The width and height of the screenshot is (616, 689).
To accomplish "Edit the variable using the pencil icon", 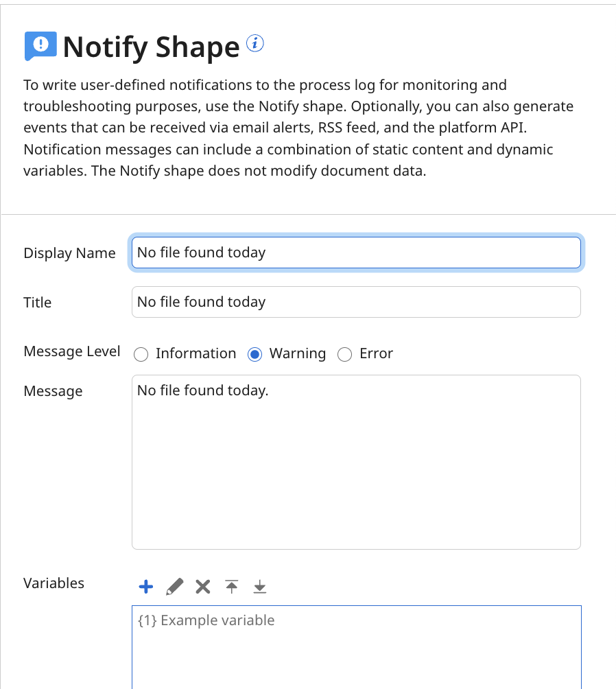I will point(174,586).
